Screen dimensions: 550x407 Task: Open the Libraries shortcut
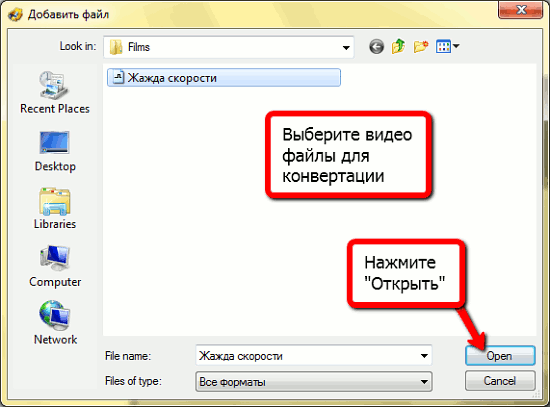point(55,209)
